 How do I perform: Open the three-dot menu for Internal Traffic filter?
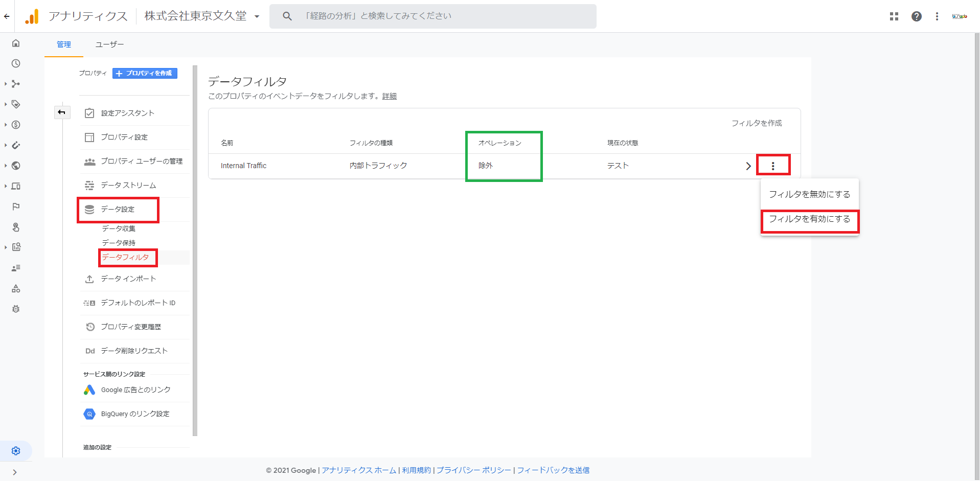(x=772, y=166)
